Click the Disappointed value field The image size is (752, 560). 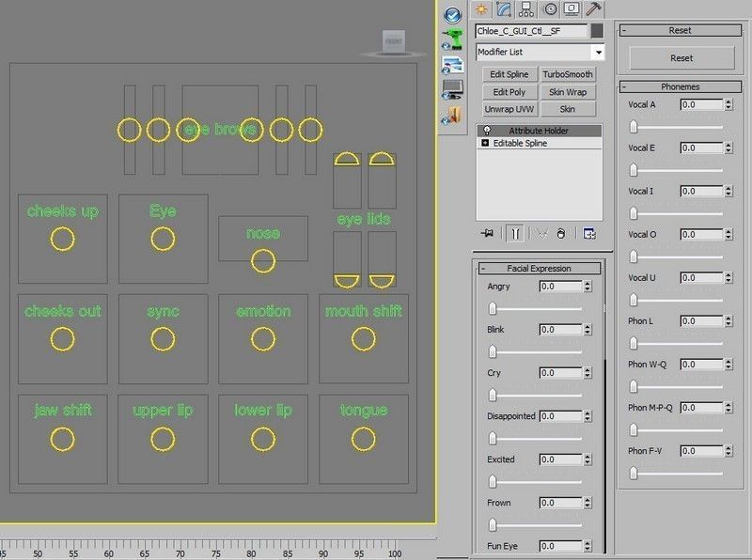coord(560,416)
